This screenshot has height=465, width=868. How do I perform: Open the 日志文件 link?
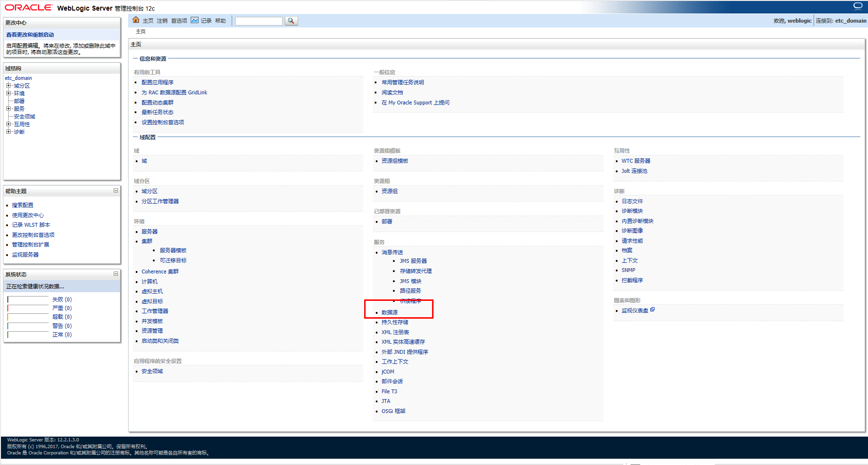tap(632, 201)
